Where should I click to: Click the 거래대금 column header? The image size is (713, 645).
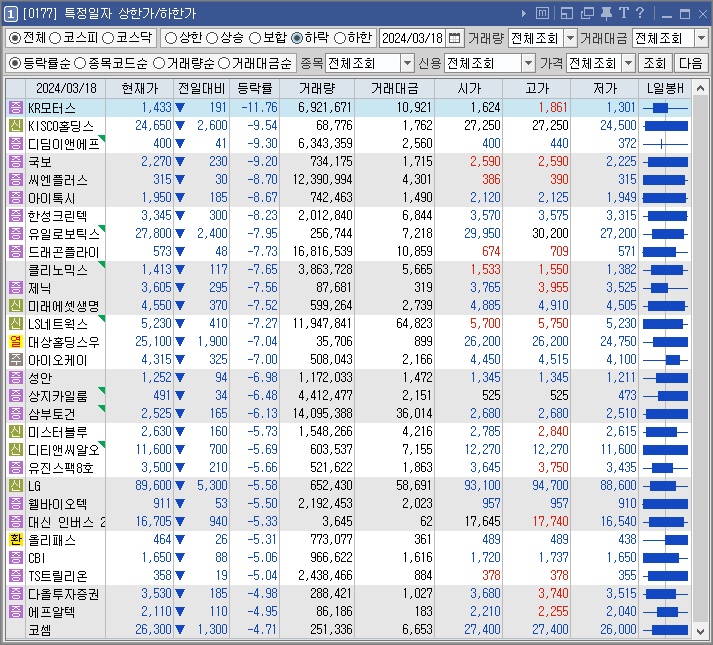[394, 89]
